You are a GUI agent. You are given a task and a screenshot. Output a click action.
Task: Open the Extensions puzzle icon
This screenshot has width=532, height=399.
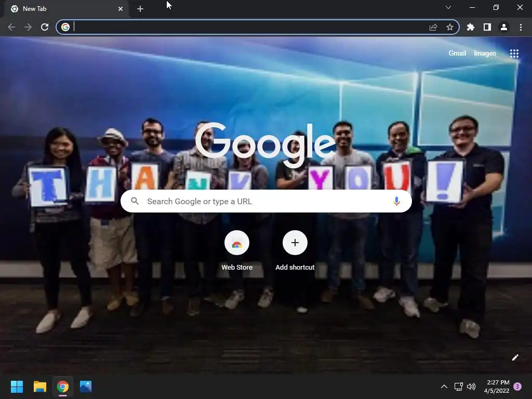pyautogui.click(x=471, y=27)
